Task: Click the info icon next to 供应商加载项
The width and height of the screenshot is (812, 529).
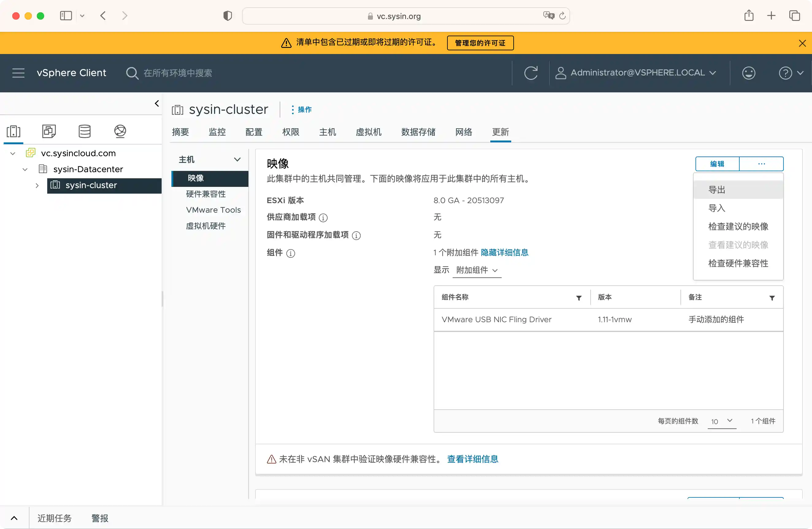Action: pyautogui.click(x=323, y=218)
